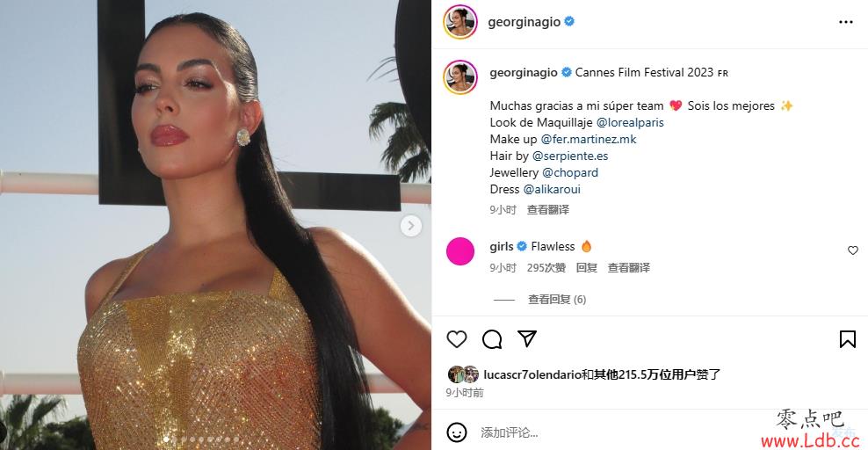This screenshot has height=450, width=868.
Task: Open the @fer.martinez.mk makeup artist link
Action: click(x=589, y=140)
